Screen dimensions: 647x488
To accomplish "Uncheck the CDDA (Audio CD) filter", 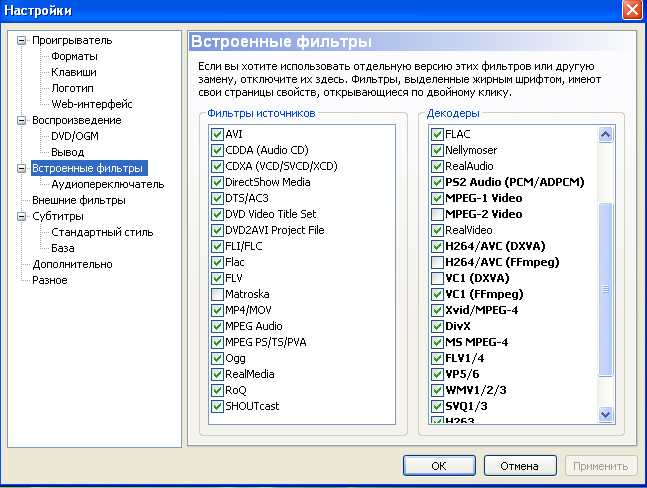I will pos(217,150).
